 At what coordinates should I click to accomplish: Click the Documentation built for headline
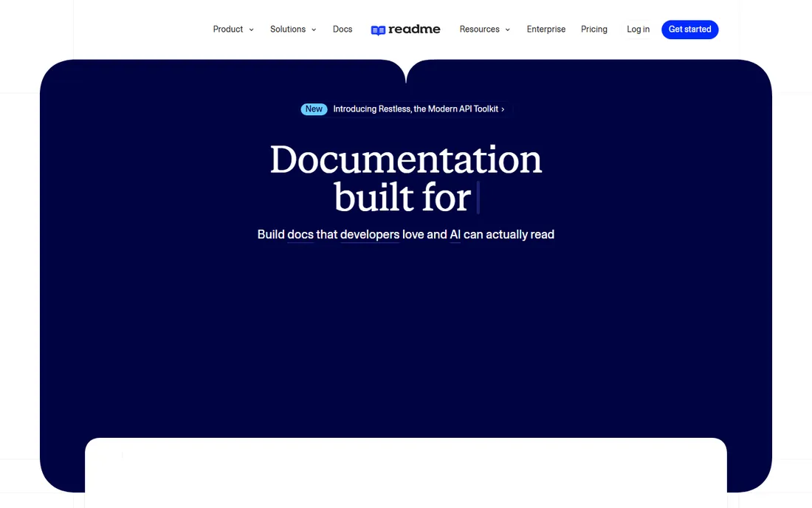[406, 178]
